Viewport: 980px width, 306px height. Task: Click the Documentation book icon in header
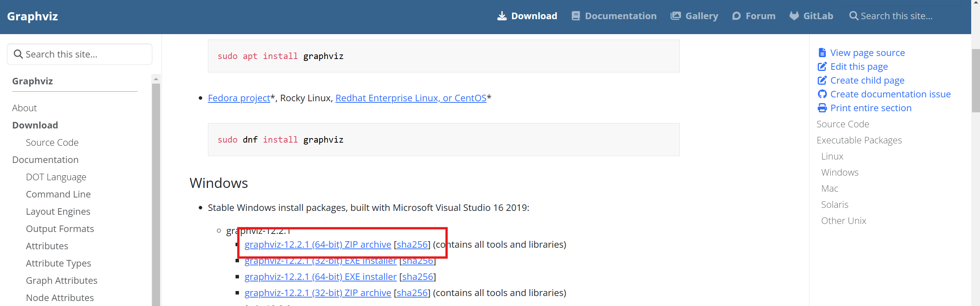coord(576,16)
